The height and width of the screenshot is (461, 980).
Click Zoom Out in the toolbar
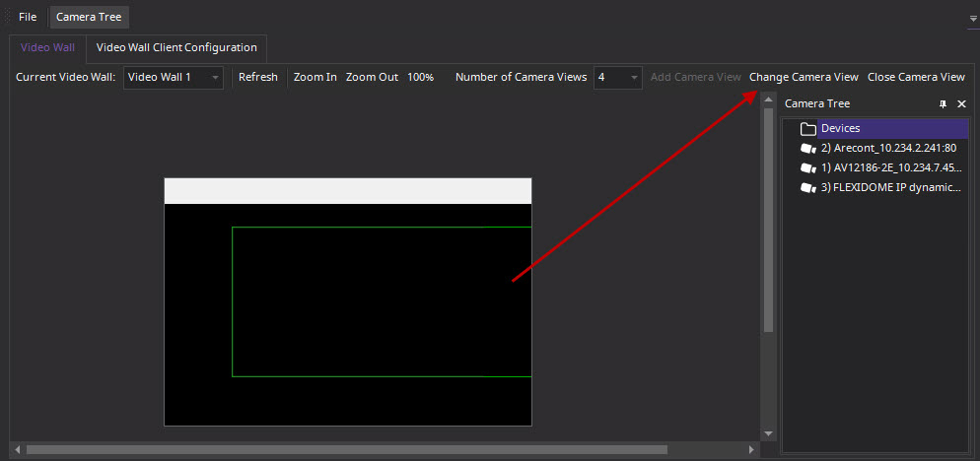pyautogui.click(x=372, y=77)
